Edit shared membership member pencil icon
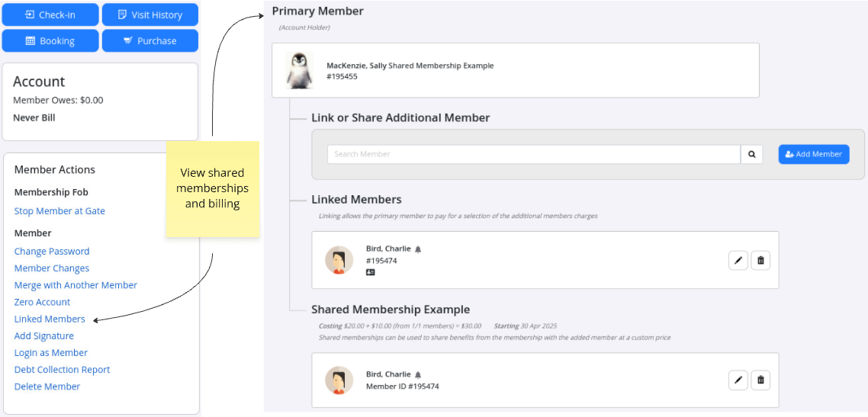 [738, 380]
